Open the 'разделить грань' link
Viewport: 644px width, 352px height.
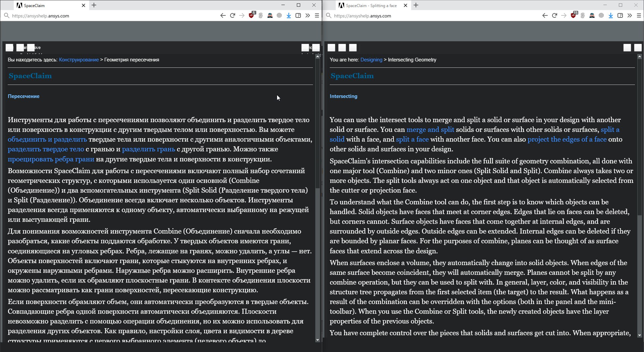click(x=149, y=149)
